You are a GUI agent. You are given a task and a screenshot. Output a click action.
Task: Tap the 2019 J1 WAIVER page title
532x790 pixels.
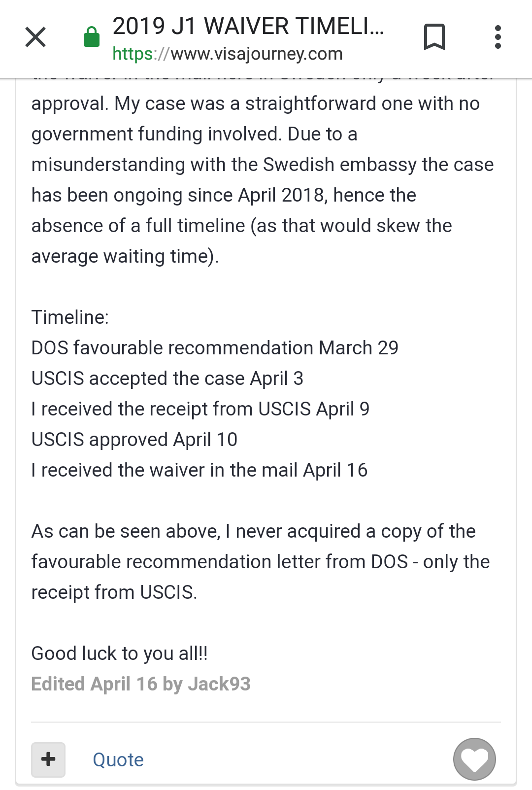coord(248,26)
